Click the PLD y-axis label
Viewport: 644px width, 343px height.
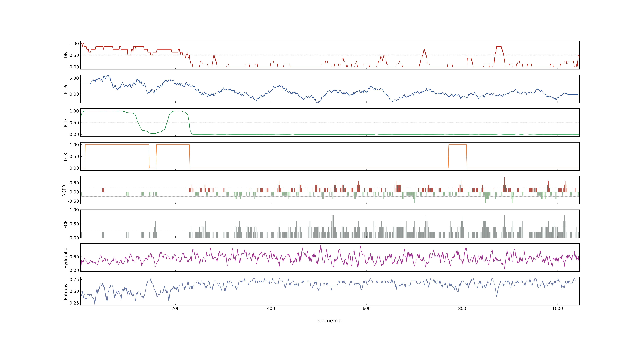pos(66,123)
